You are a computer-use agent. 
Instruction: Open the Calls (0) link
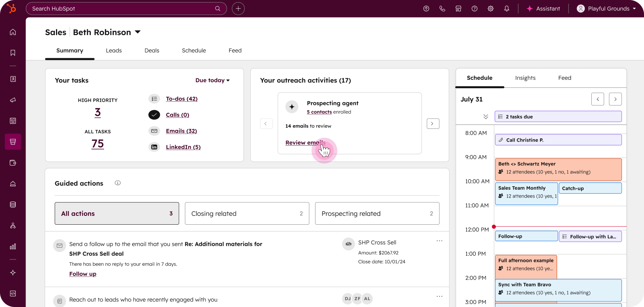177,115
